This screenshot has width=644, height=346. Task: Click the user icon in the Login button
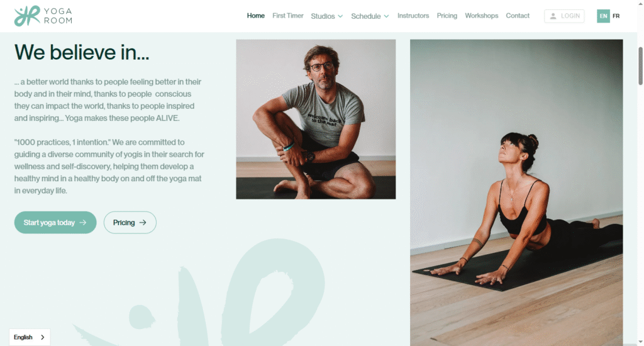click(x=553, y=16)
